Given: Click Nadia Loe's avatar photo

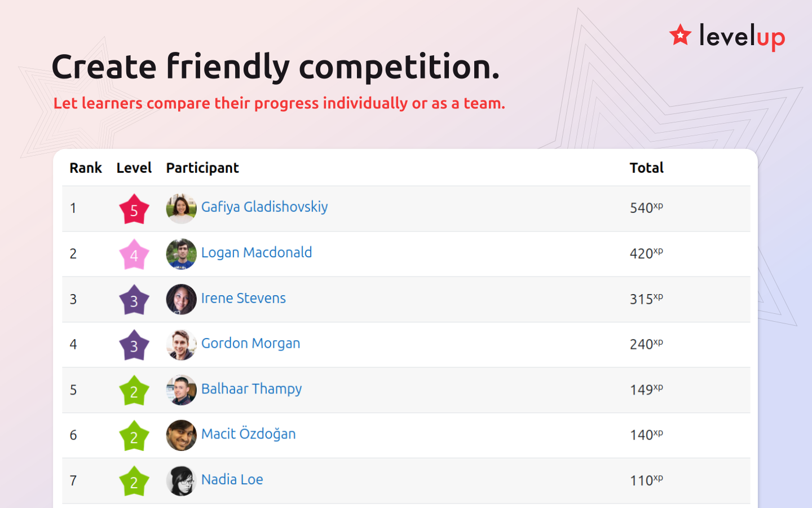Looking at the screenshot, I should coord(182,481).
